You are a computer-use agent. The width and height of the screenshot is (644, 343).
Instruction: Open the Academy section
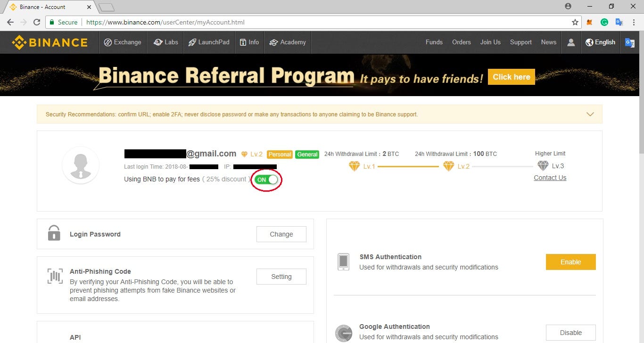[x=288, y=42]
